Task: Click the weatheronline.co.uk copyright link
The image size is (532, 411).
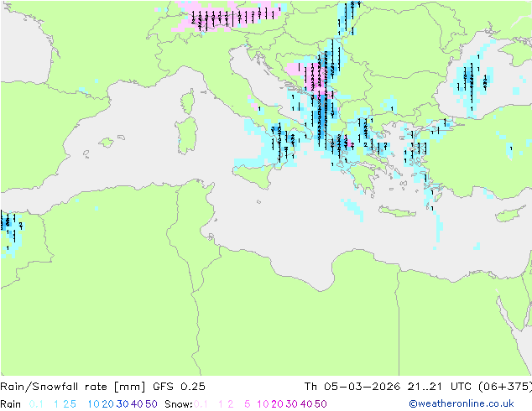Action: pyautogui.click(x=462, y=403)
